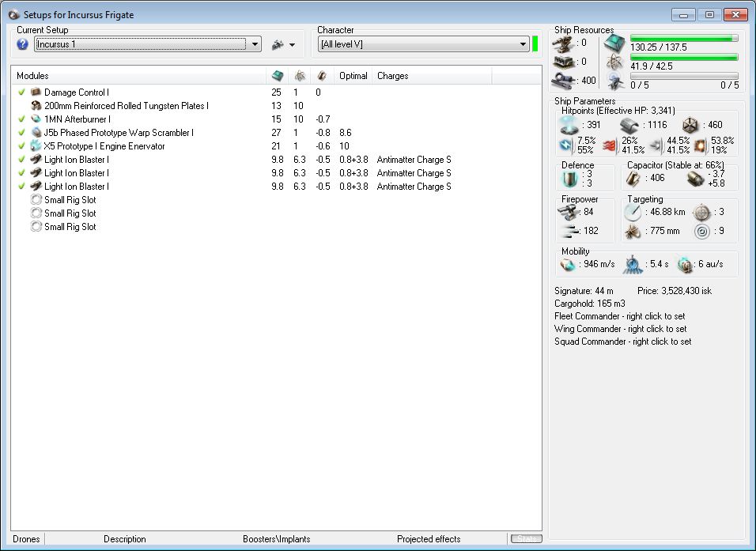Click Squad Commander right click to set
756x551 pixels.
point(623,342)
